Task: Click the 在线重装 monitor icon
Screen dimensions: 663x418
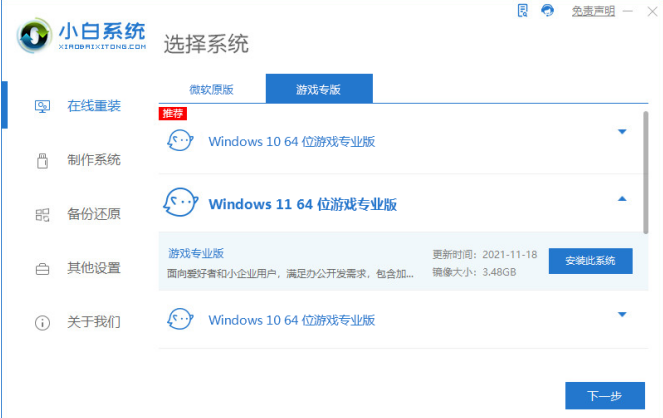Action: (x=42, y=106)
